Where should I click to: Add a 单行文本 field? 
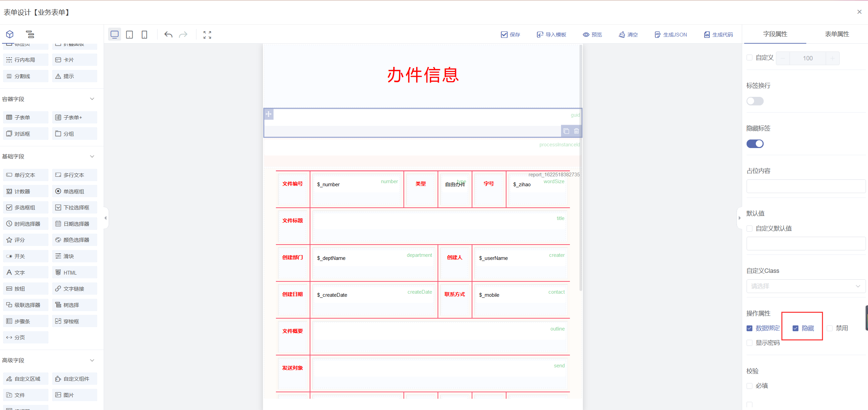tap(26, 175)
